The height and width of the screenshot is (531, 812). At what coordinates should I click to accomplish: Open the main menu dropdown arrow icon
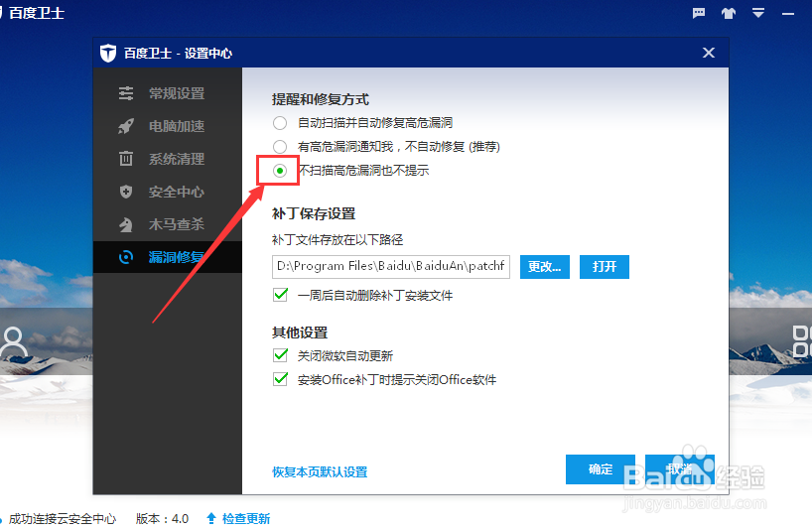click(758, 13)
